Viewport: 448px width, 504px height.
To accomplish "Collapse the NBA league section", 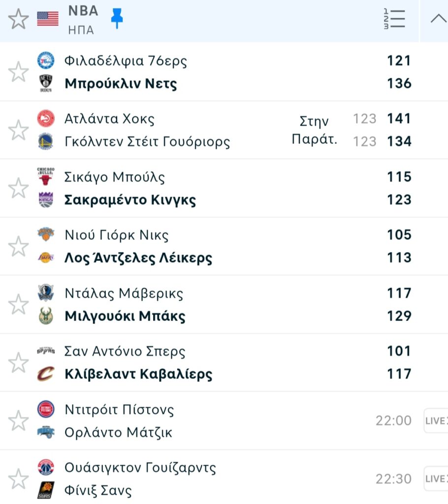I will [438, 19].
